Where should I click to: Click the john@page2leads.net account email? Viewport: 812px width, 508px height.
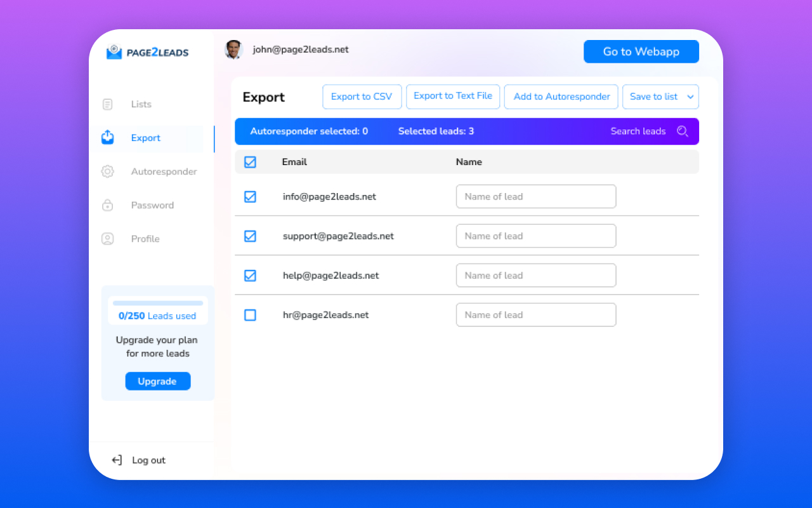pyautogui.click(x=301, y=50)
